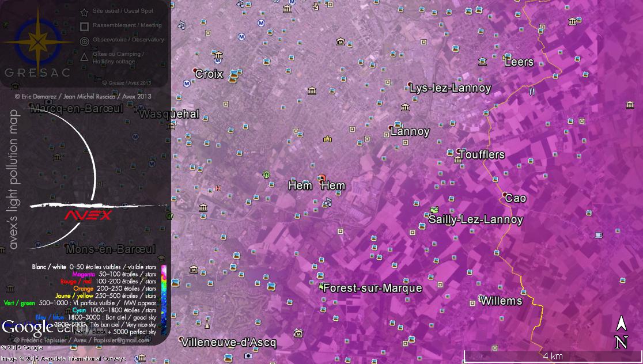This screenshot has height=364, width=643.
Task: Click the red dot marker at Cao
Action: [x=505, y=195]
